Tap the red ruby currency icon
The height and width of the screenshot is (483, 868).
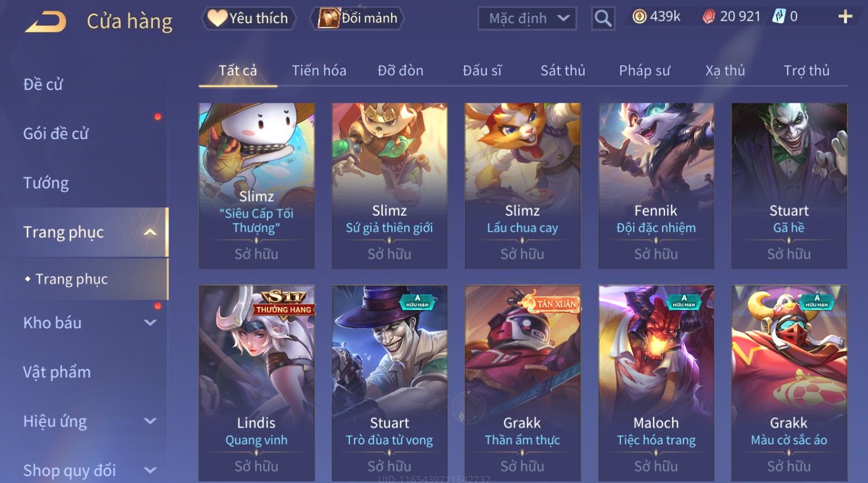coord(709,17)
